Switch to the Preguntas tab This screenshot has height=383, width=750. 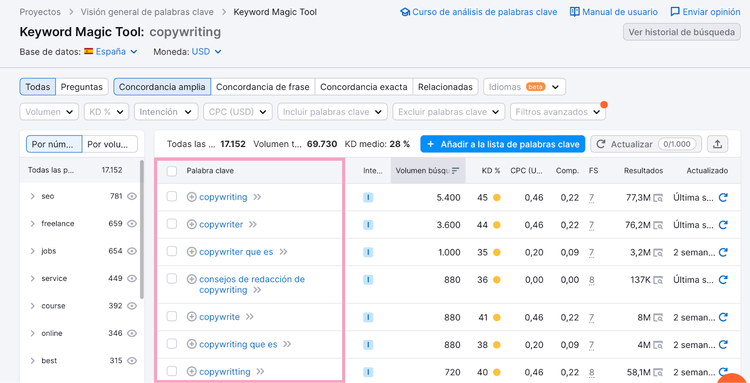point(82,87)
